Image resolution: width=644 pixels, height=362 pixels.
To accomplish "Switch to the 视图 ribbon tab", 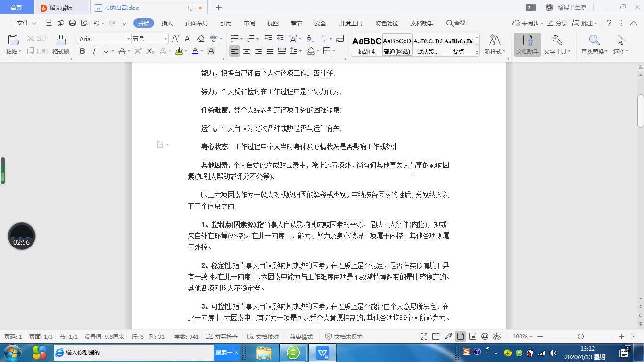I will (272, 23).
